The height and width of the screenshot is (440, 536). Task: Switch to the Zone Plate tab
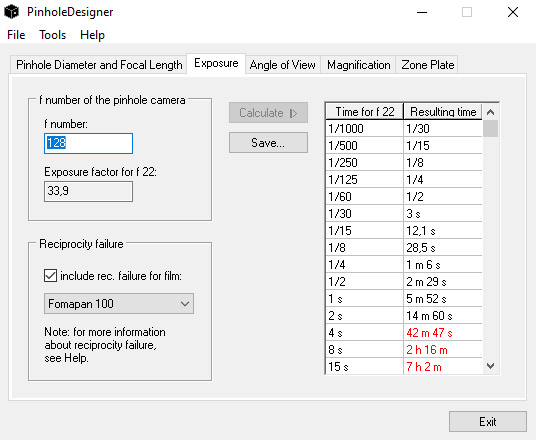pyautogui.click(x=427, y=65)
